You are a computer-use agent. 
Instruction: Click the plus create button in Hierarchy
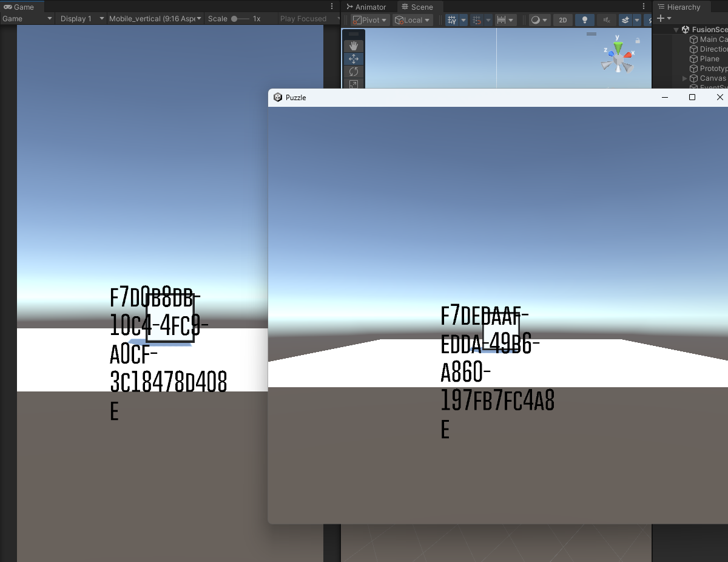pos(661,19)
